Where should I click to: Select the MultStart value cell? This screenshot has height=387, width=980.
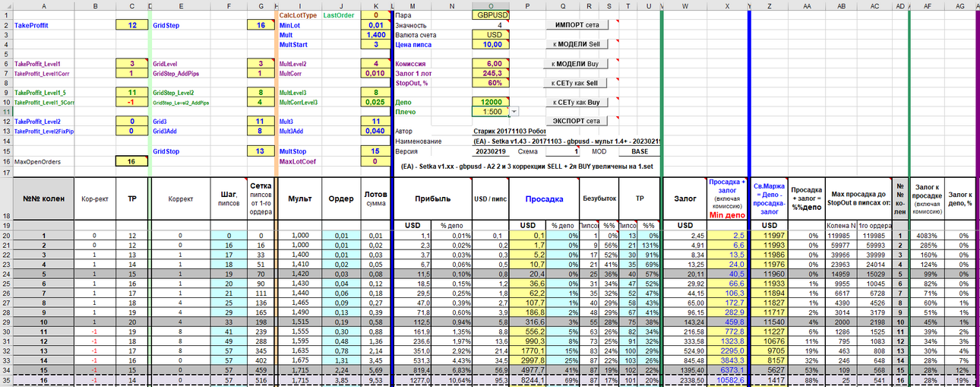(375, 45)
